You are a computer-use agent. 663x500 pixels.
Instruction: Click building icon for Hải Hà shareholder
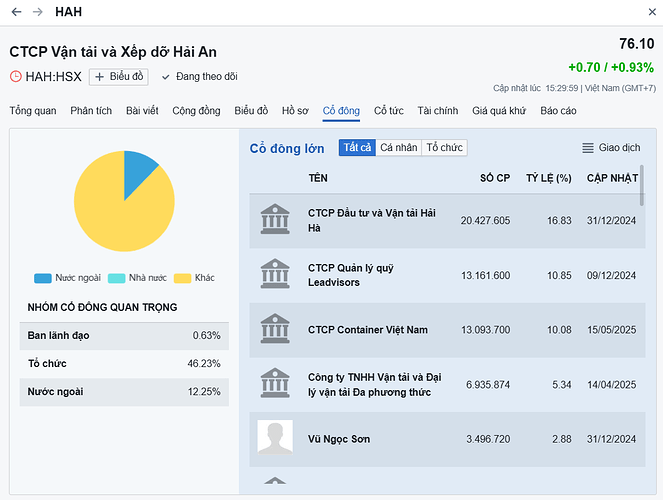pyautogui.click(x=275, y=220)
